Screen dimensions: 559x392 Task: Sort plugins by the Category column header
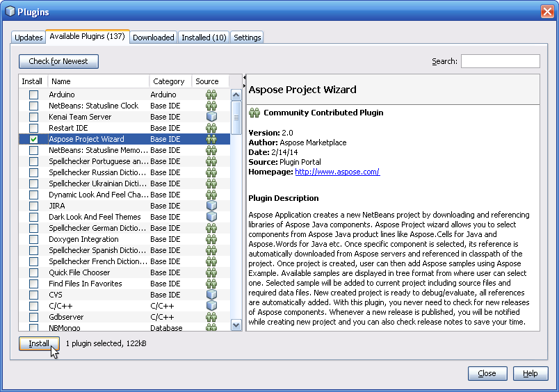(x=170, y=81)
